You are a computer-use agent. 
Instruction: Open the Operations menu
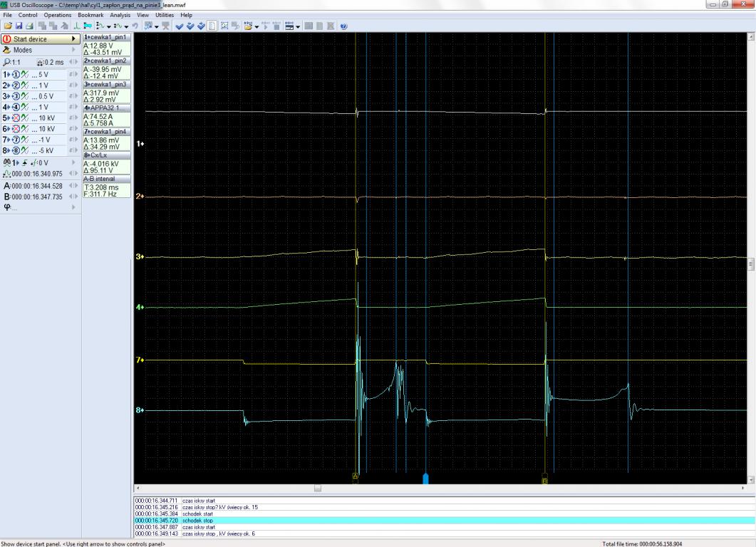pyautogui.click(x=58, y=15)
